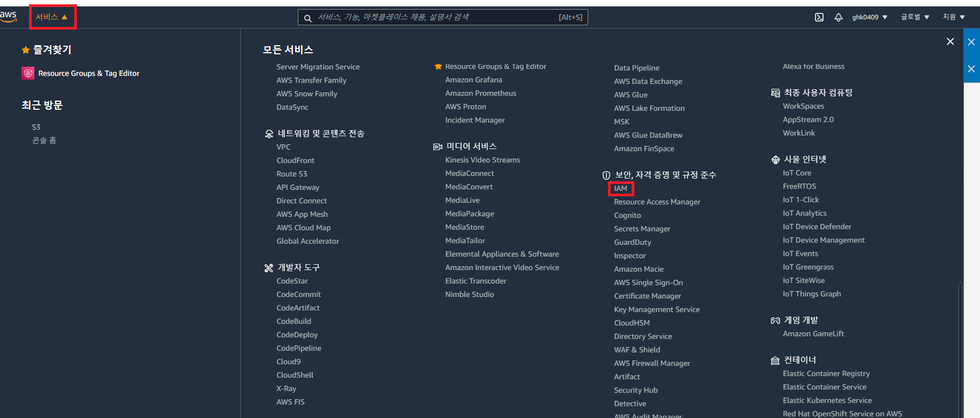This screenshot has width=980, height=418.
Task: Open API Gateway service
Action: [x=298, y=187]
